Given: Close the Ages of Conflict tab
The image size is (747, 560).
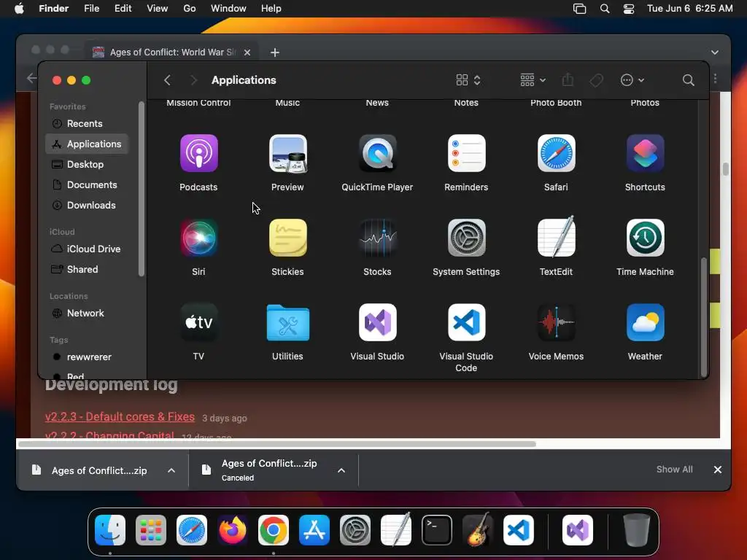Looking at the screenshot, I should coord(247,52).
